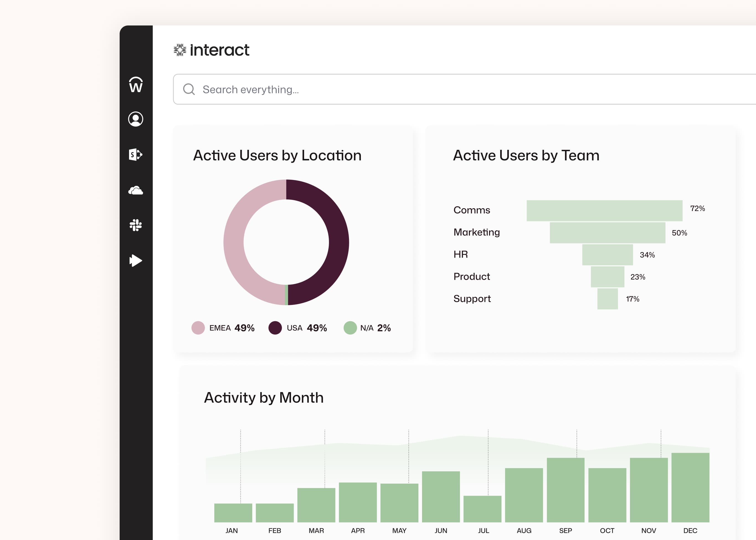Select the pink EMEA donut segment
Screen dimensions: 756x540
234,242
